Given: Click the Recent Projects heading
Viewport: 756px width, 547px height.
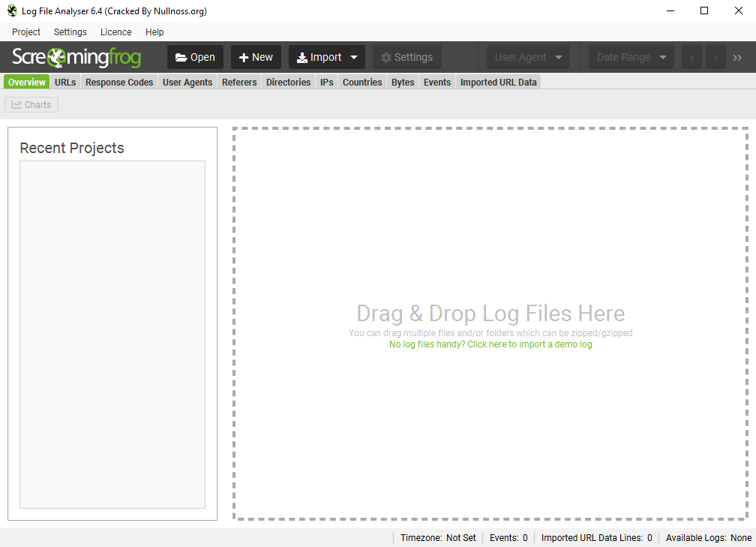Looking at the screenshot, I should click(72, 148).
